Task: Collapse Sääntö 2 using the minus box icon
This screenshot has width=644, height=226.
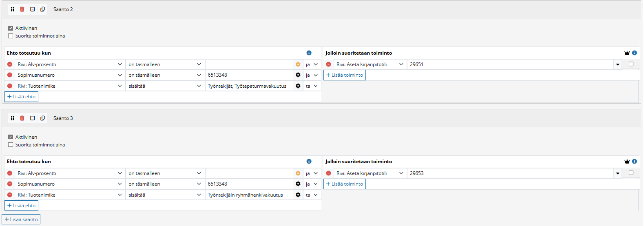Action: [x=32, y=9]
